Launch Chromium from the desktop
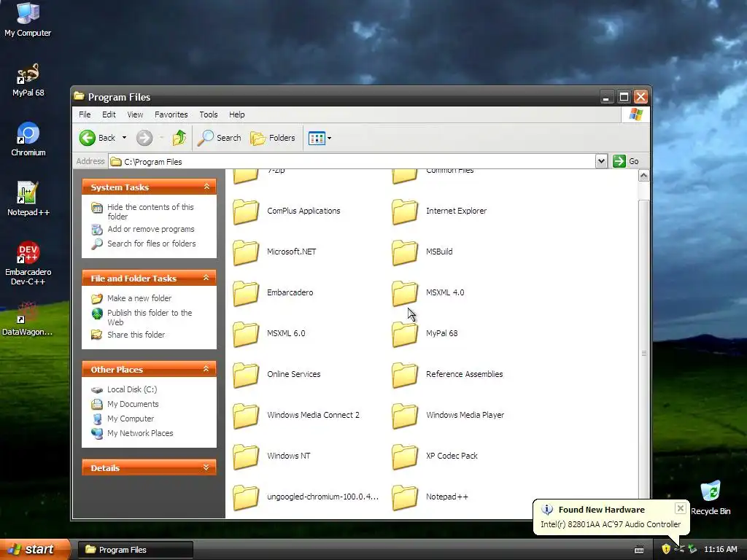 pos(28,139)
